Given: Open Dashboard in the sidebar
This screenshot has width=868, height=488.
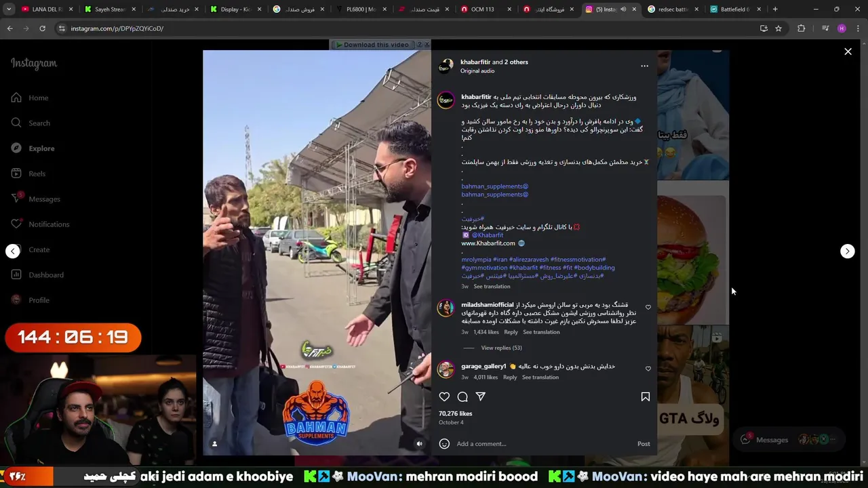Looking at the screenshot, I should [x=38, y=274].
